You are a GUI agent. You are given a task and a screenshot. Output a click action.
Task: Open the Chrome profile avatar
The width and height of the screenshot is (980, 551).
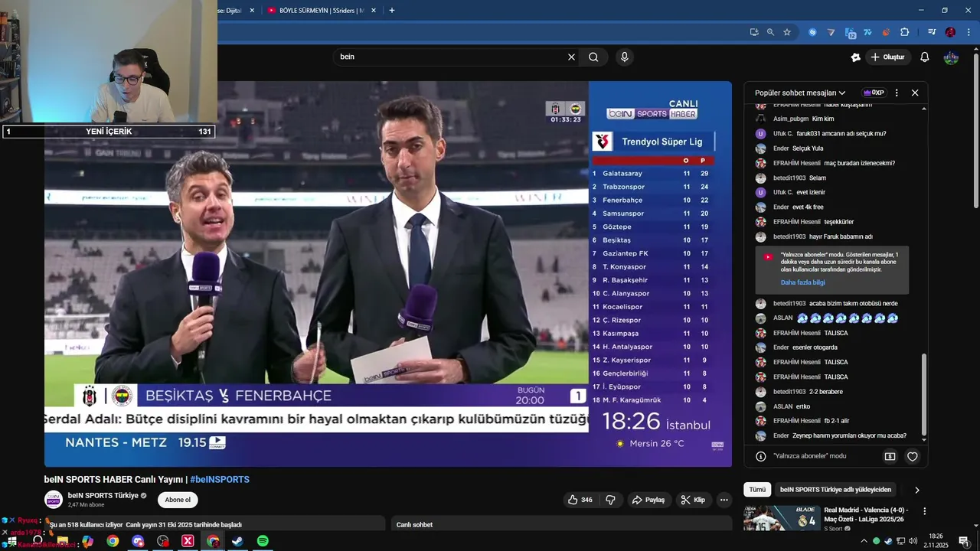[x=950, y=32]
